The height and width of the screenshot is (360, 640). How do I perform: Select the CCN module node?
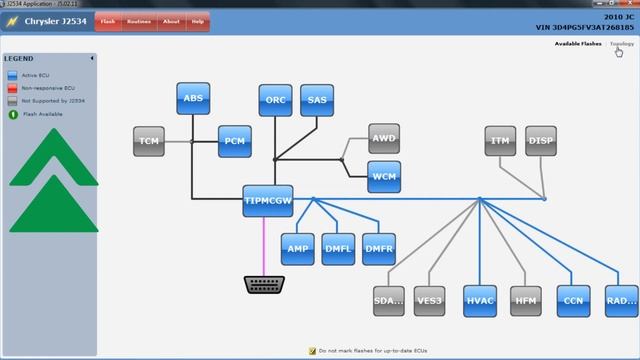pos(573,301)
